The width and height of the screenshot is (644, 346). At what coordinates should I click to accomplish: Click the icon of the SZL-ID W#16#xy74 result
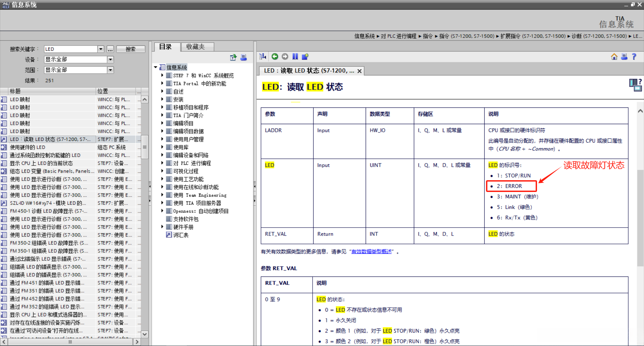[x=4, y=203]
